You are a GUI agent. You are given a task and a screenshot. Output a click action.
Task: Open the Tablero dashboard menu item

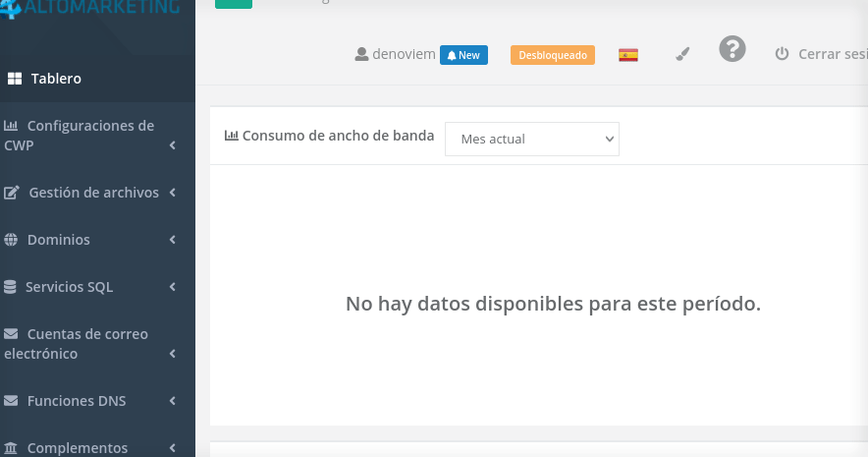(x=97, y=79)
